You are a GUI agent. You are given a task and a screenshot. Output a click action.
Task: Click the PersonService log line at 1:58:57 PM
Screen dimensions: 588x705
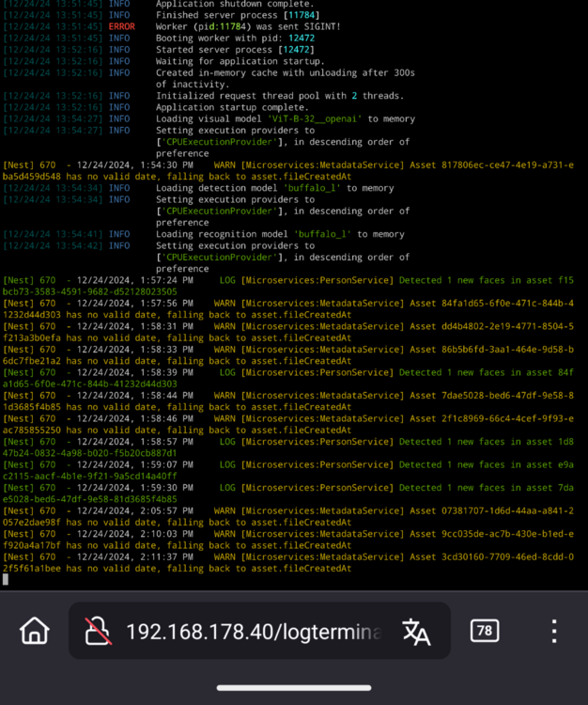coord(288,447)
